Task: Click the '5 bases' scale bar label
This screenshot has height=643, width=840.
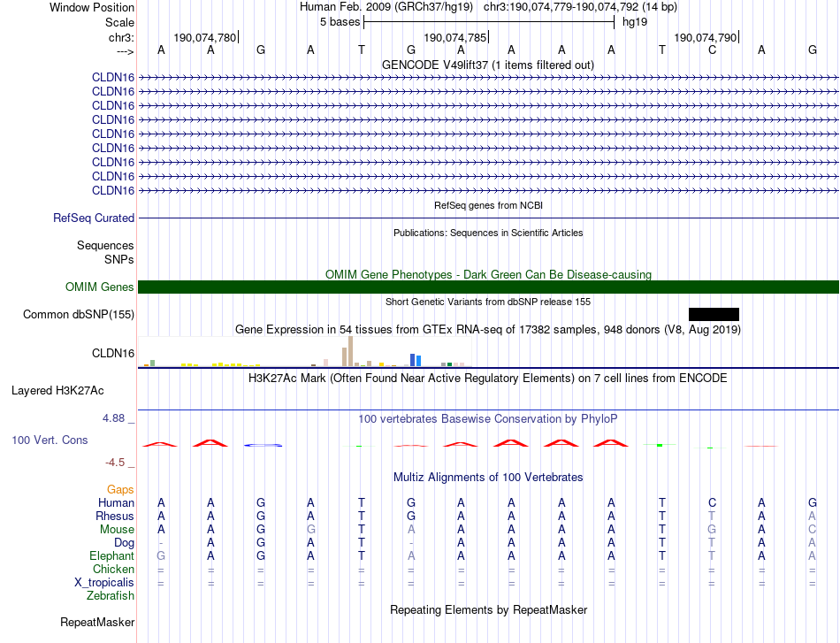Action: [x=340, y=22]
